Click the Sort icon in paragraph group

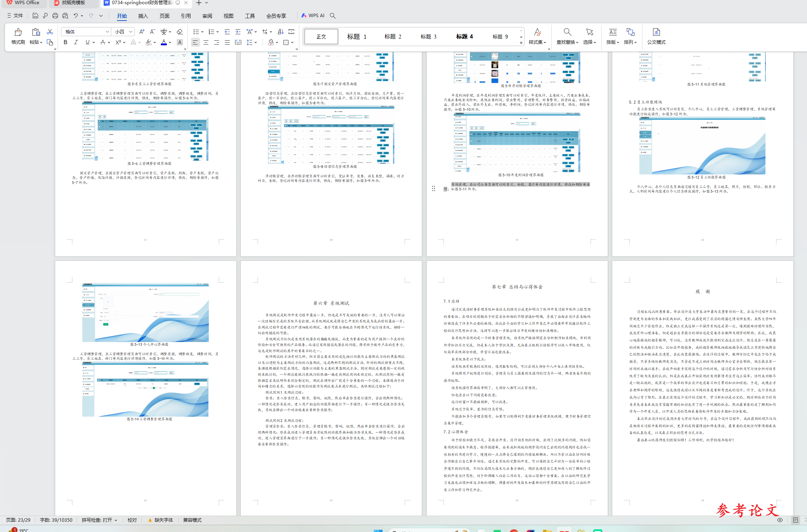[280, 32]
